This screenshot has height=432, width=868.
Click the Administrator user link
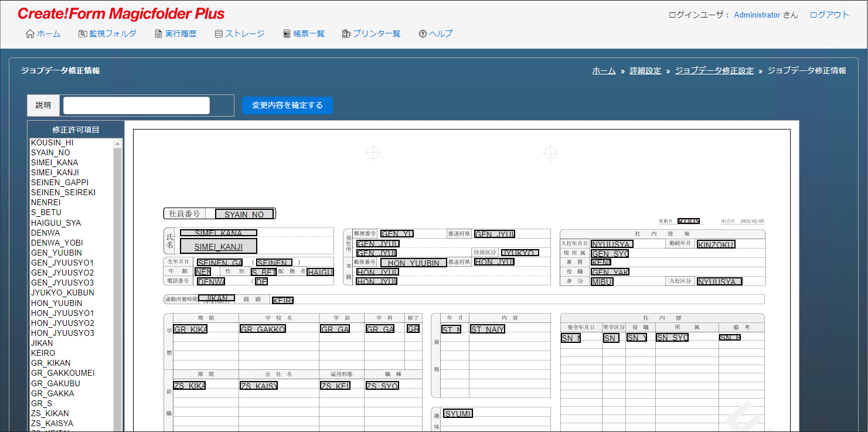(757, 15)
